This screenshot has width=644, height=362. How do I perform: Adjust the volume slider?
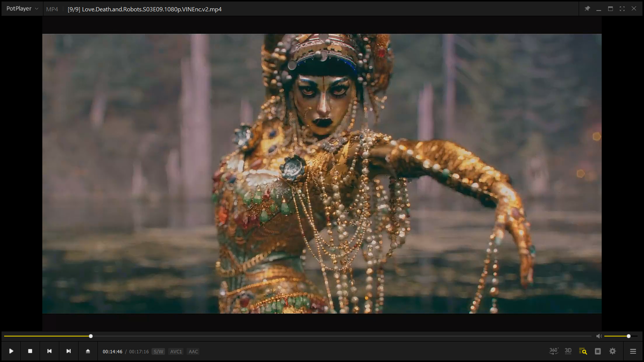(x=621, y=336)
